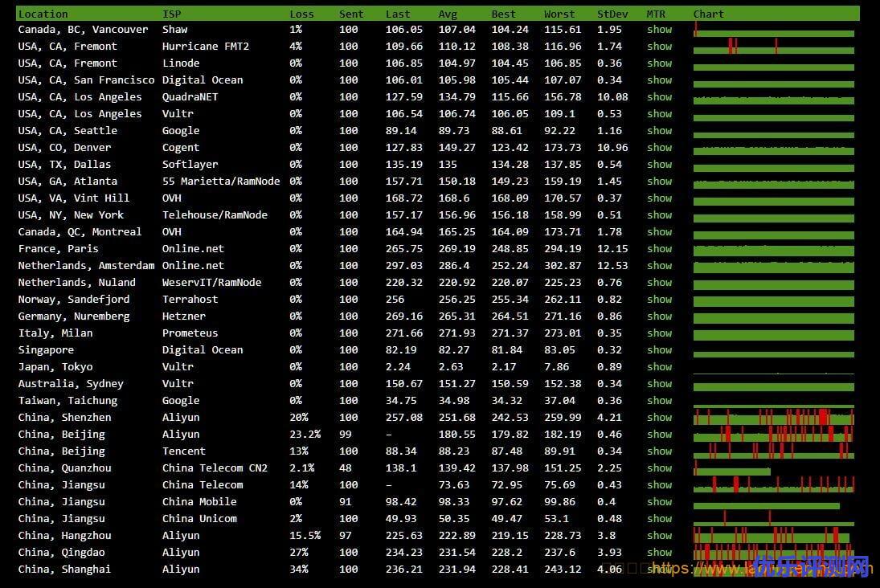Open show link for France Paris Online.net
Screen dimensions: 880x588
659,248
